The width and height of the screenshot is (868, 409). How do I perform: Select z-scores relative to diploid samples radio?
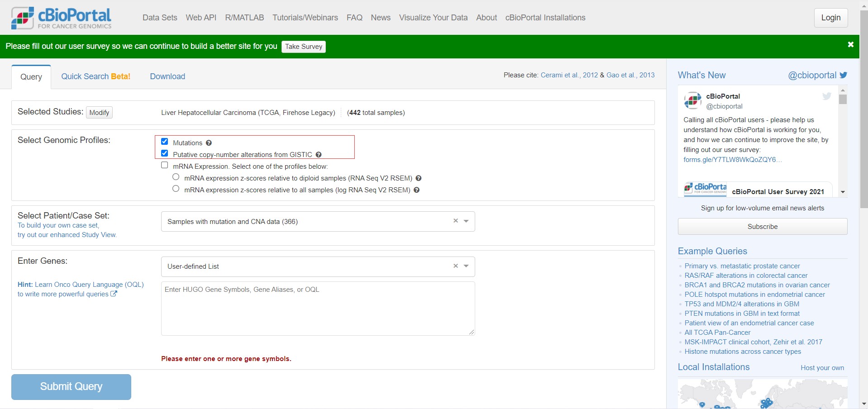coord(176,177)
